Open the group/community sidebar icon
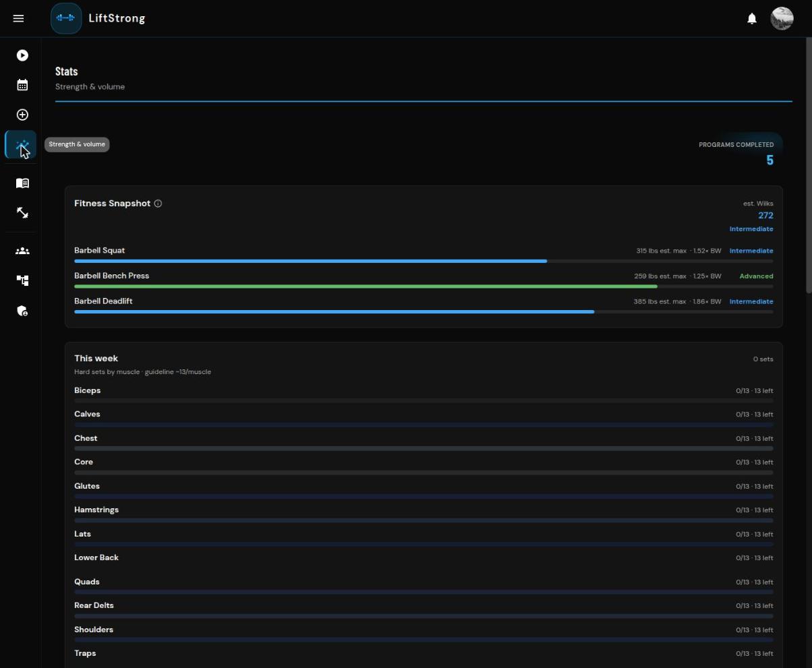This screenshot has height=668, width=812. pos(22,251)
